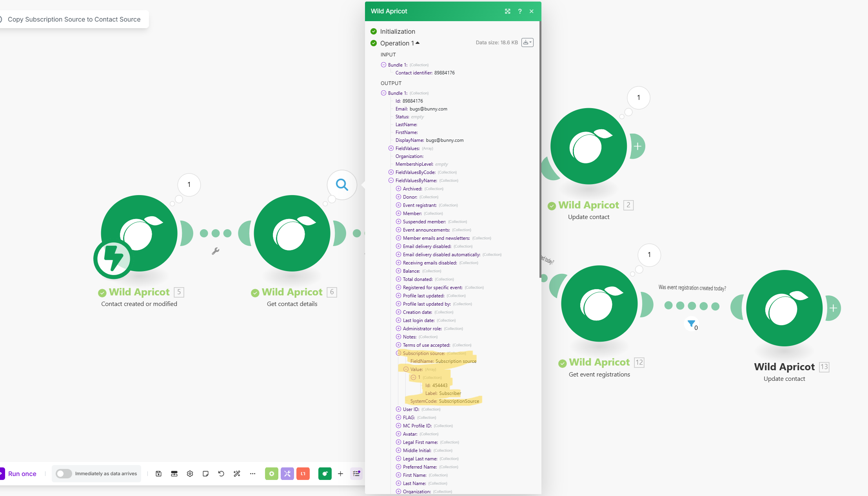This screenshot has height=496, width=868.
Task: Click the Wild Apricot Contact created or modified module
Action: pyautogui.click(x=139, y=233)
